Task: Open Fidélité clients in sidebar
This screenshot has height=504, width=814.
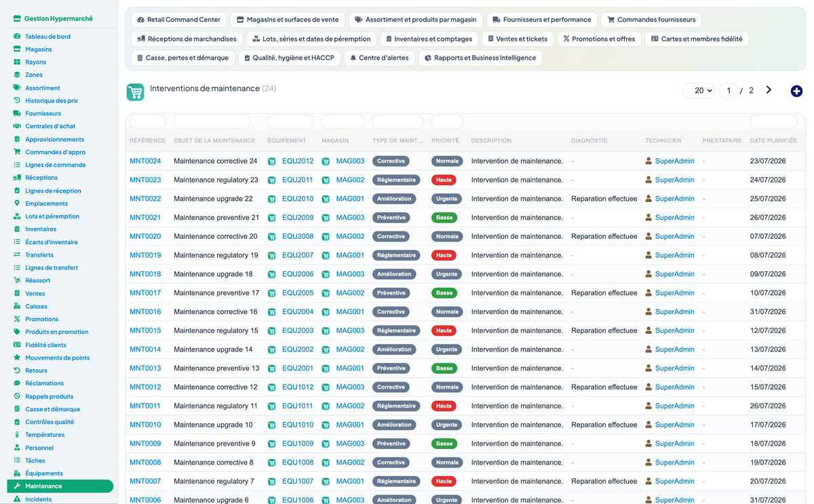Action: pyautogui.click(x=46, y=345)
